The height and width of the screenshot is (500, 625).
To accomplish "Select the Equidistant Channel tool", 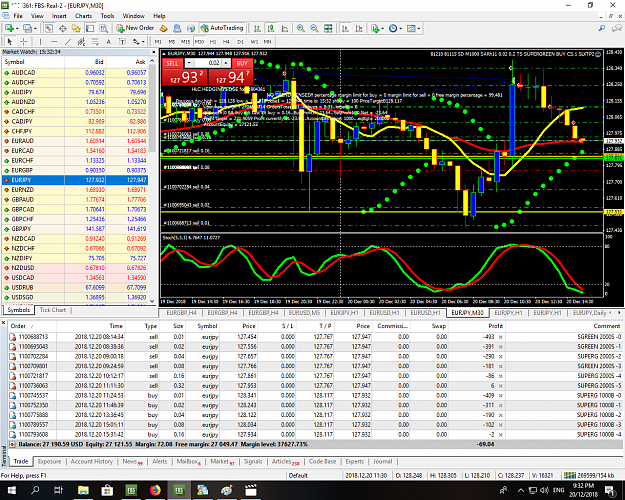I will (81, 41).
